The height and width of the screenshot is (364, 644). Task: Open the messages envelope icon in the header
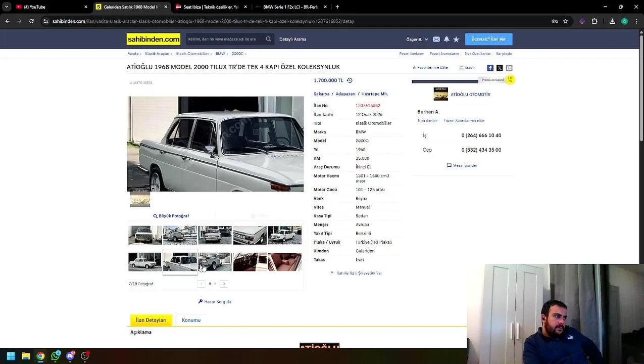point(436,39)
